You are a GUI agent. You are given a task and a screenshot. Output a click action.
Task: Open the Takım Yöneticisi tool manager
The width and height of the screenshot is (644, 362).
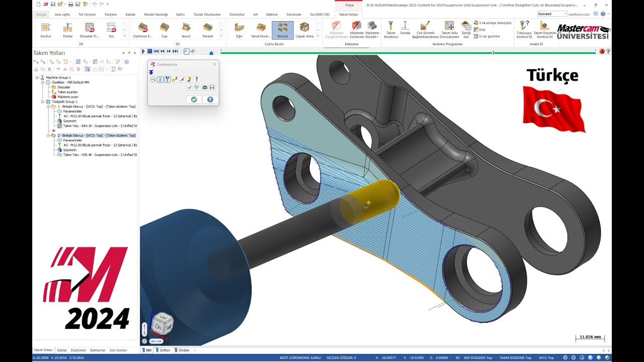click(390, 30)
